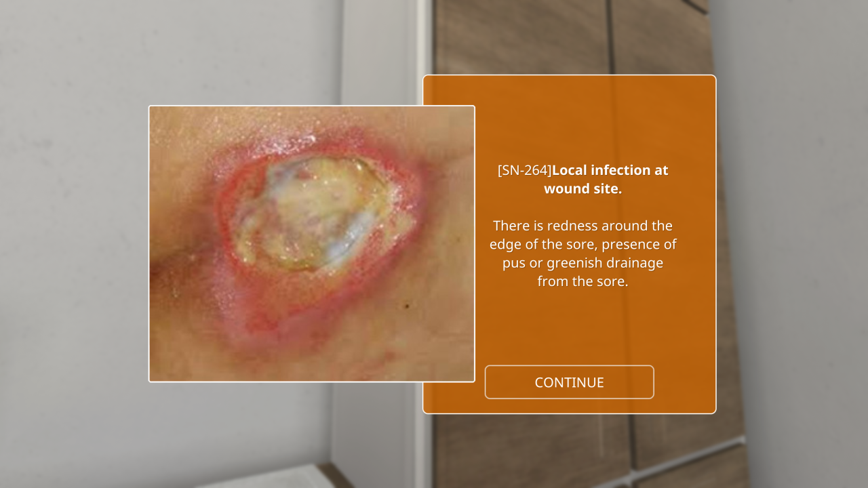This screenshot has width=868, height=488.
Task: Click the white door frame strip
Action: tap(424, 37)
